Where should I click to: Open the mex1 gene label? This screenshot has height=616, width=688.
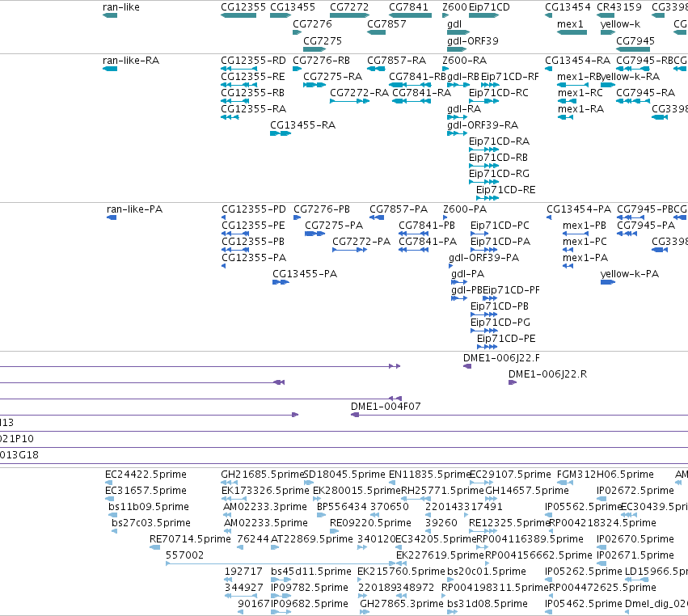pos(571,24)
